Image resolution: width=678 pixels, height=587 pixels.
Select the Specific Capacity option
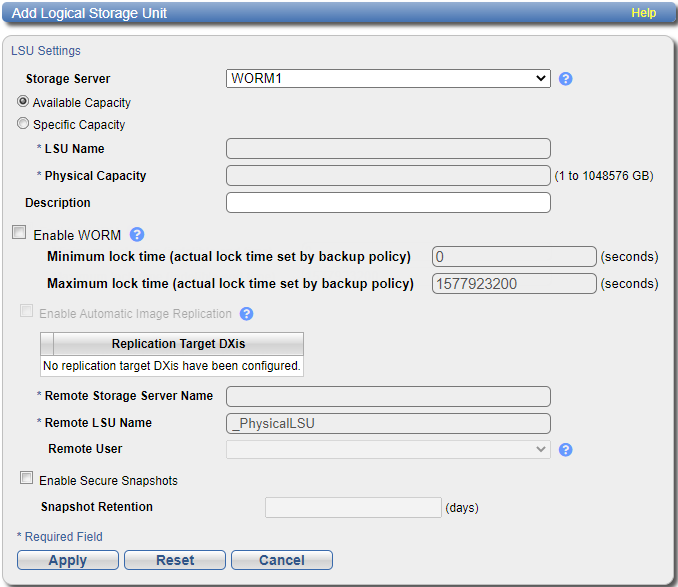[x=23, y=124]
